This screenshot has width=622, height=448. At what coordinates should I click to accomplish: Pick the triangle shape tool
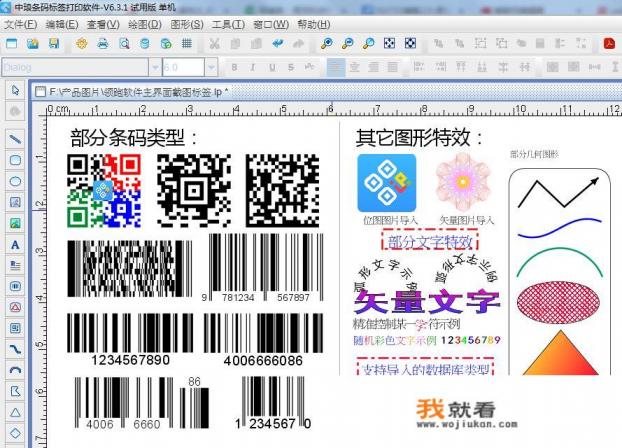(15, 412)
